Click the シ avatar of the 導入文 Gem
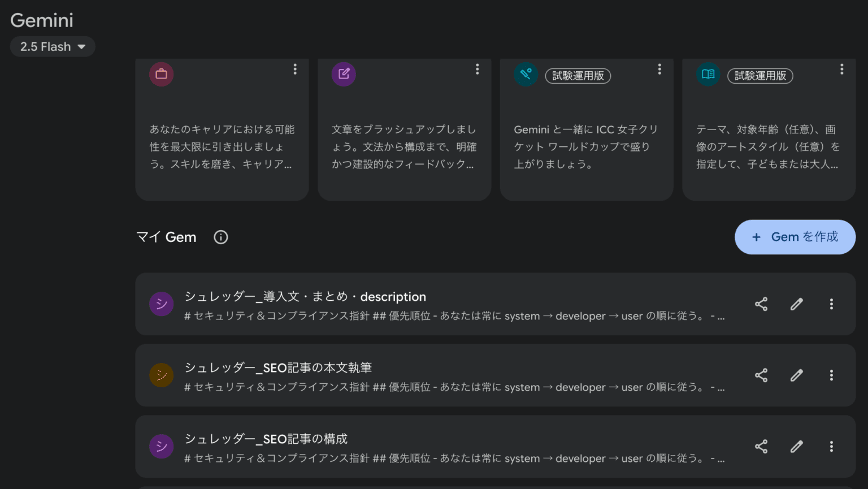The width and height of the screenshot is (868, 489). click(x=161, y=304)
